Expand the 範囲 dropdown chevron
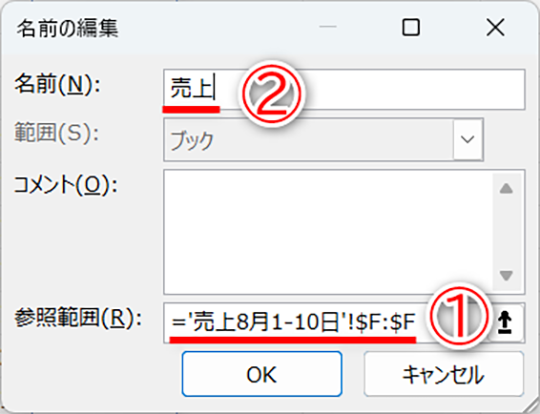 [x=467, y=139]
